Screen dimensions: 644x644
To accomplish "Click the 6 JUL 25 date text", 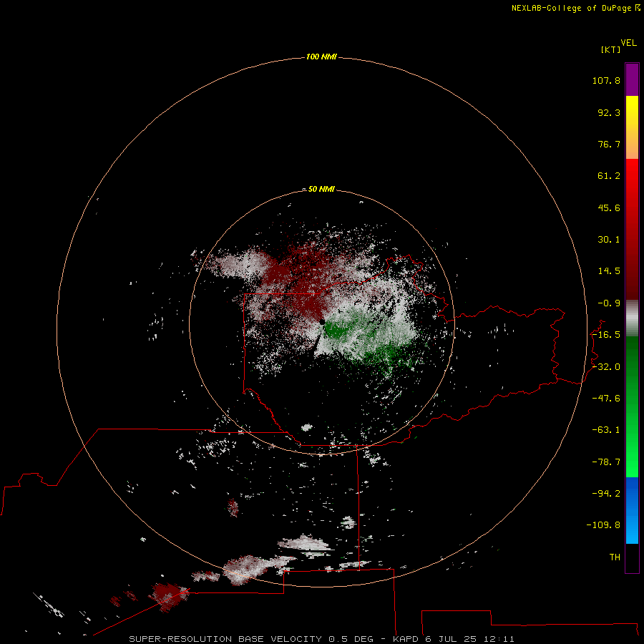I will coord(451,639).
